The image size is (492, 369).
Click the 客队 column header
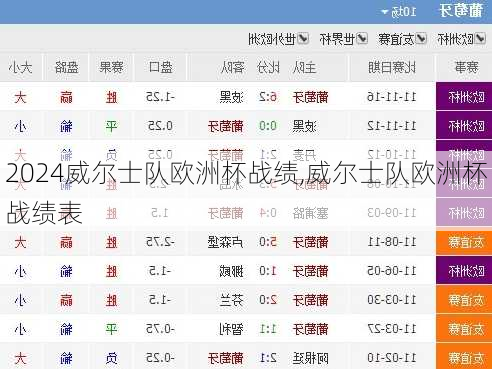click(x=232, y=68)
